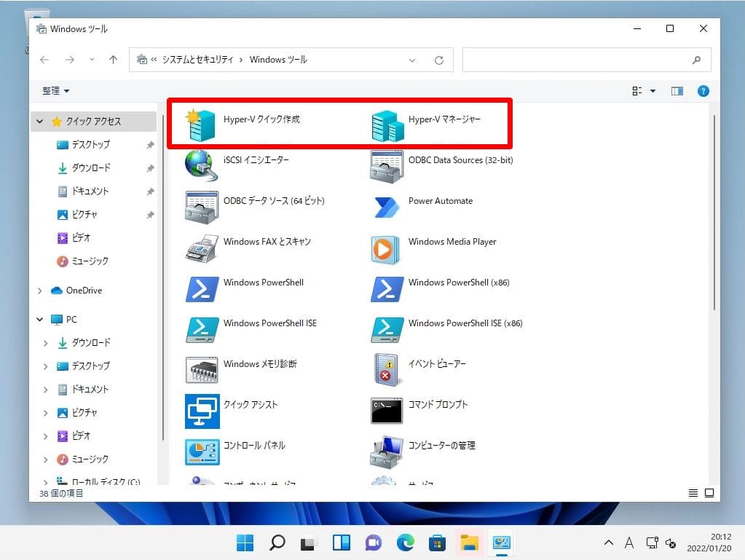The image size is (745, 560).
Task: Collapse the PC tree node
Action: point(40,319)
